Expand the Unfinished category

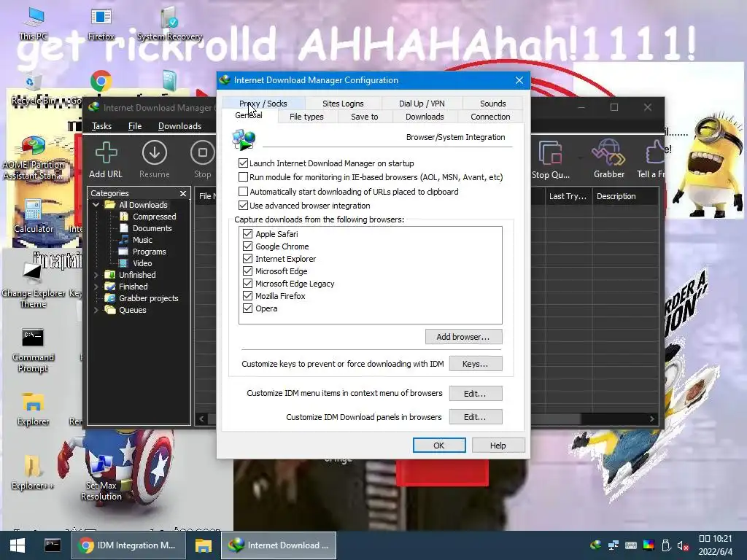96,275
